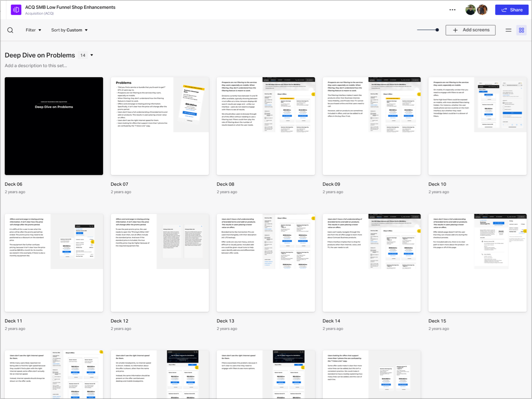Open the Deck 11 thumbnail
The image size is (532, 399).
54,263
